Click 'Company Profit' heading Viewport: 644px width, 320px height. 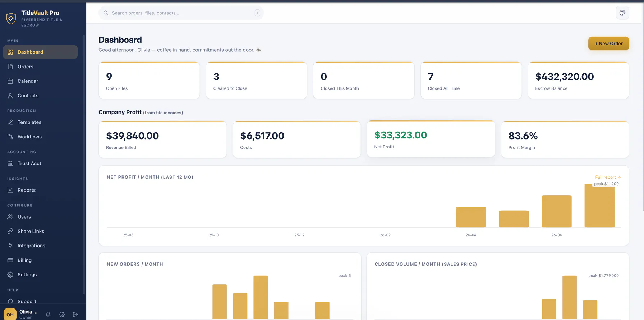click(x=120, y=112)
